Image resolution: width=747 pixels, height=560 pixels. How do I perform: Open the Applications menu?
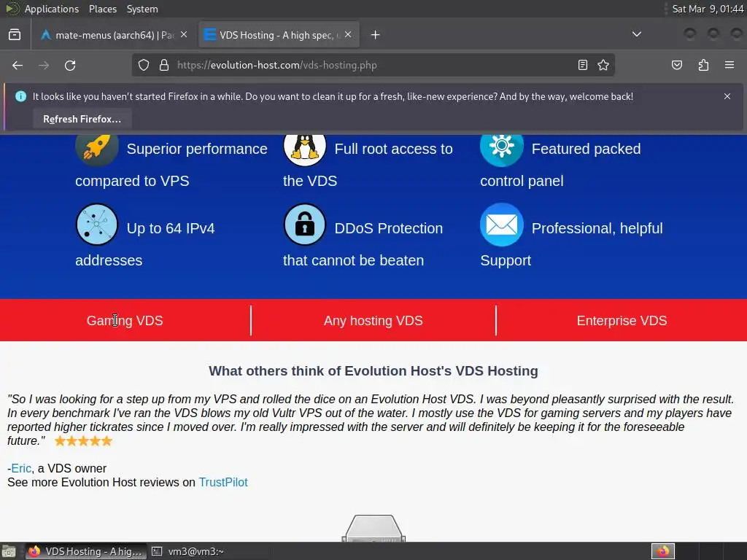[x=52, y=9]
